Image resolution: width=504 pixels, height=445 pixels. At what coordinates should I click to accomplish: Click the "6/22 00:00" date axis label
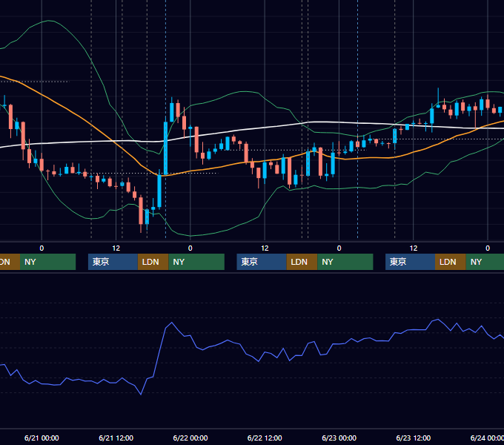[x=190, y=438]
